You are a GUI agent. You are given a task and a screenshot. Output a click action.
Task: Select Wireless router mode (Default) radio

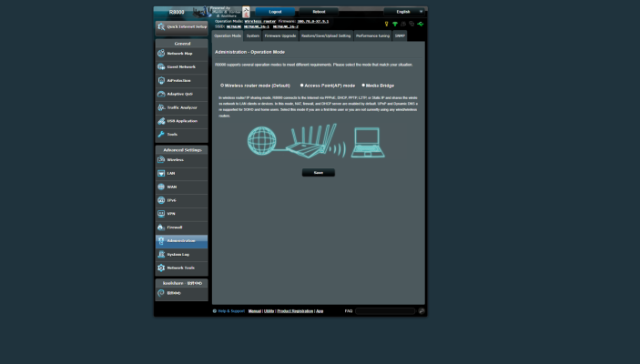point(222,86)
